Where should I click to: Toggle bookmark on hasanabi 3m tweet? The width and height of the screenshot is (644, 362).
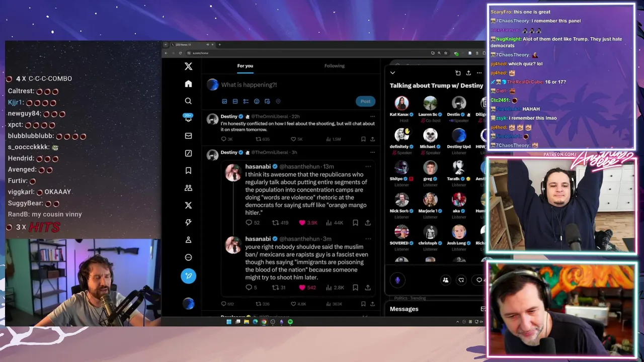coord(355,288)
